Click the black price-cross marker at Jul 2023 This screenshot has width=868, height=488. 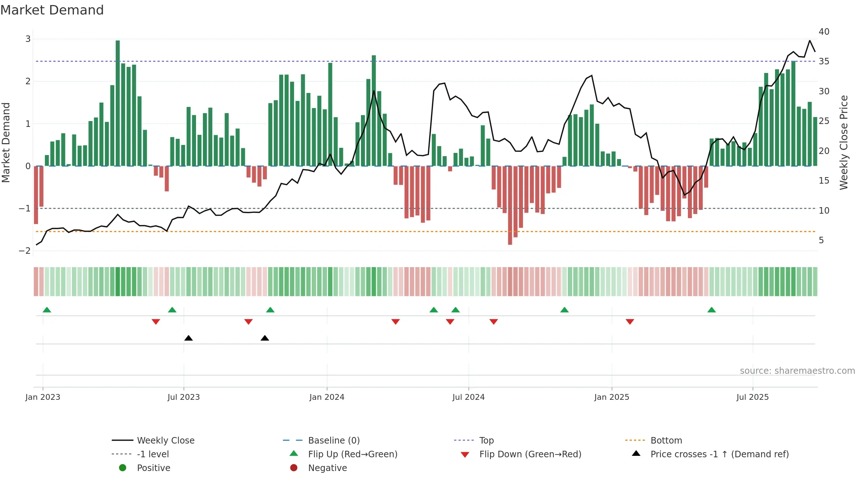click(188, 338)
